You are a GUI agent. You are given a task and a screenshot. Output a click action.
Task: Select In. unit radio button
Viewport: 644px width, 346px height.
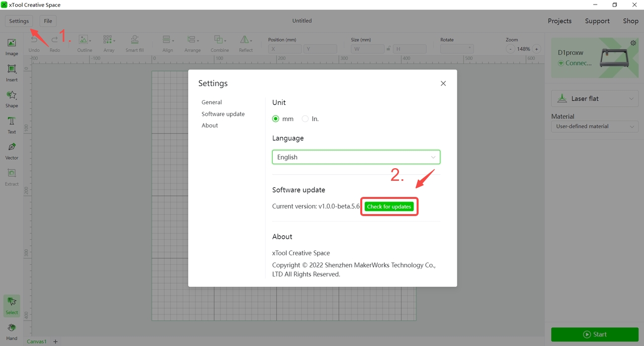click(x=305, y=119)
